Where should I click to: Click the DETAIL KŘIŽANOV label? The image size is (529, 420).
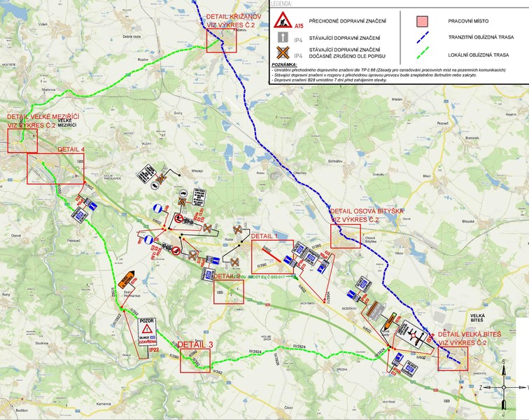pyautogui.click(x=234, y=15)
